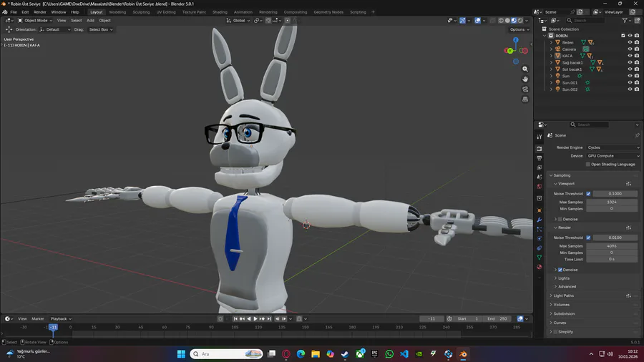Screen dimensions: 644x362
Task: Open the Output properties tab icon
Action: tap(540, 158)
